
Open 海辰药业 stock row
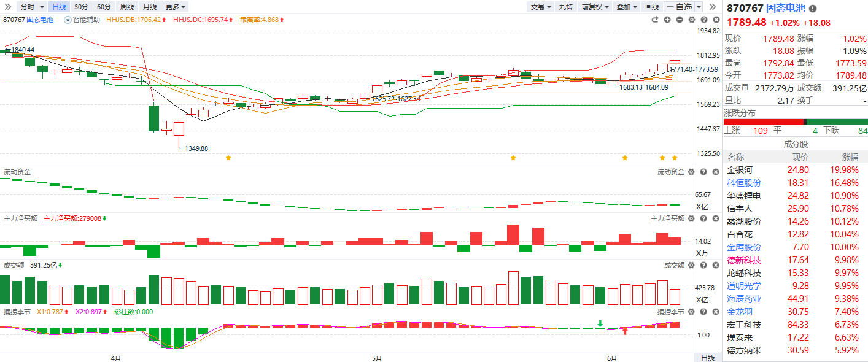[x=795, y=299]
